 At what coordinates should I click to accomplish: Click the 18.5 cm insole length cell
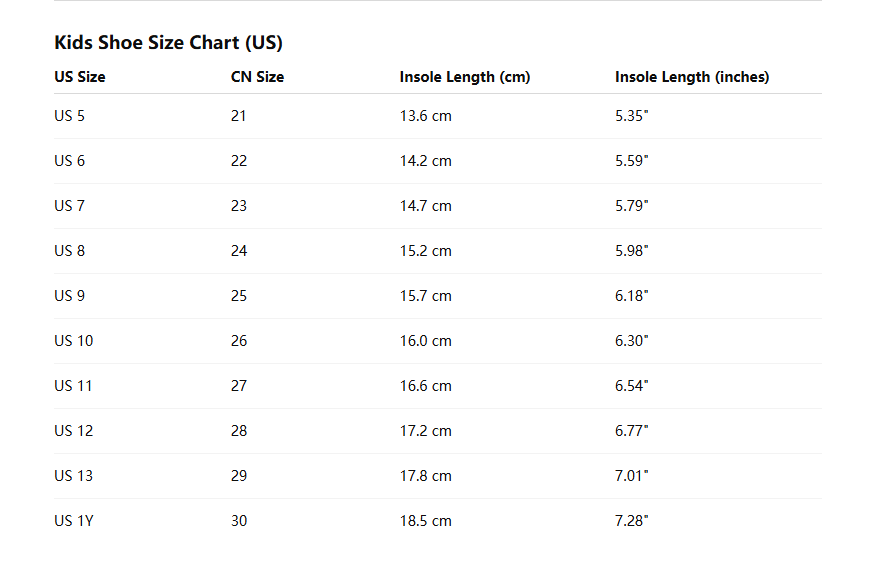pos(425,521)
